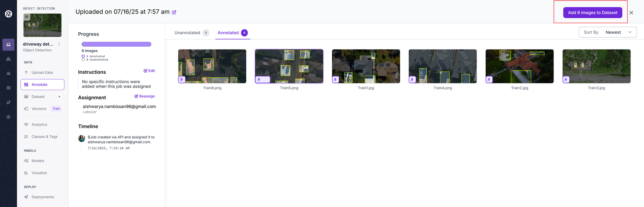Click the driveway project thumbnail image
The height and width of the screenshot is (207, 644).
click(43, 25)
